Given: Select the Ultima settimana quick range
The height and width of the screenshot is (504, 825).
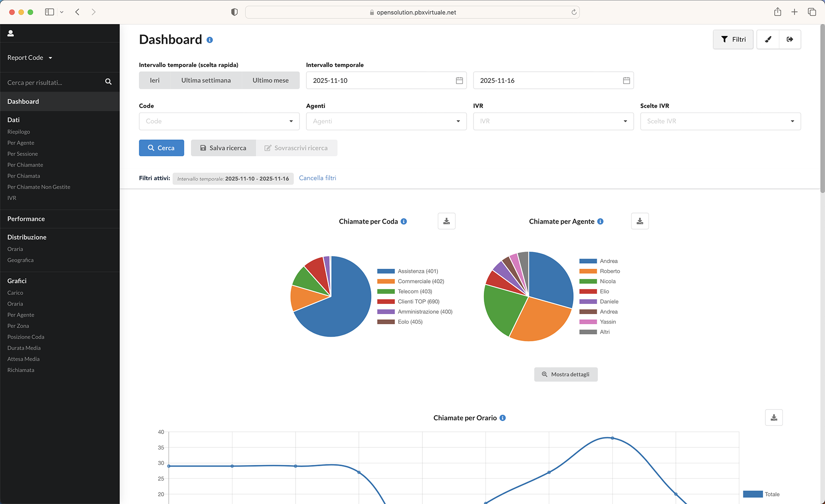Looking at the screenshot, I should 206,80.
